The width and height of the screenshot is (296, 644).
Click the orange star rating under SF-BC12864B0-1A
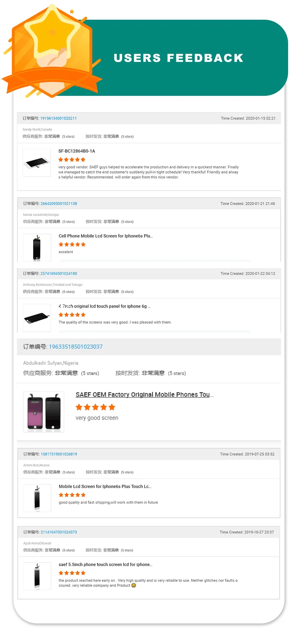[x=72, y=160]
